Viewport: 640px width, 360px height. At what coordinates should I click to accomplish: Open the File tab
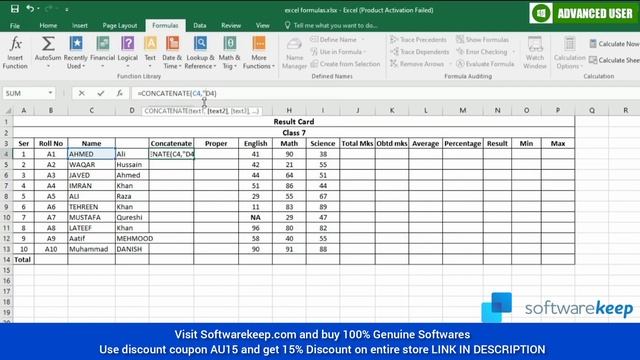coord(15,25)
